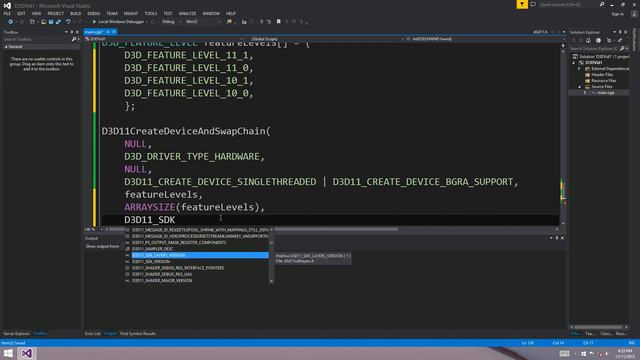Collapse the Source Files folder

[x=580, y=87]
